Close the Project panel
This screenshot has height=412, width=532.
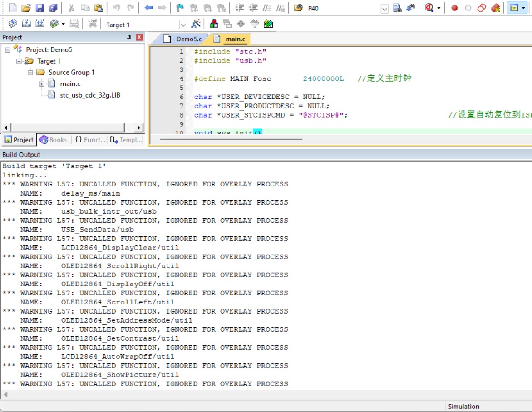pyautogui.click(x=139, y=37)
